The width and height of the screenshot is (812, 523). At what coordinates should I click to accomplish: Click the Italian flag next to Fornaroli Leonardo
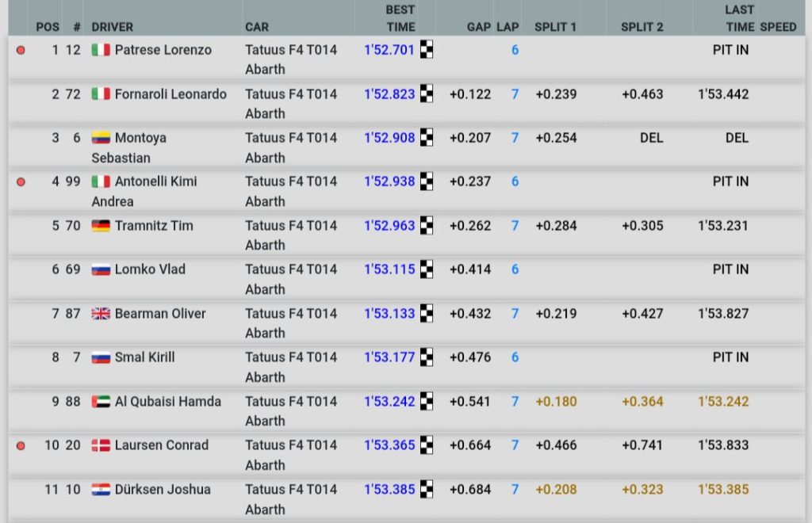pyautogui.click(x=101, y=94)
